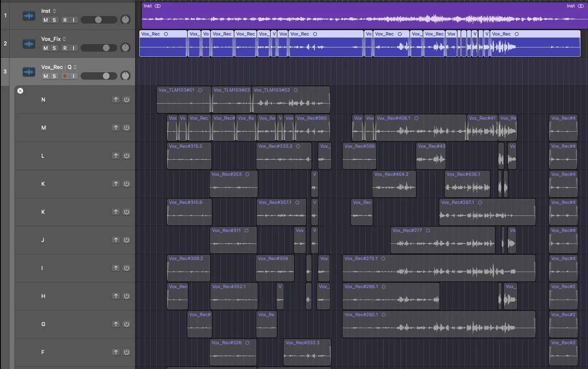Click the power icon on take lane H
This screenshot has width=588, height=369.
click(x=126, y=296)
